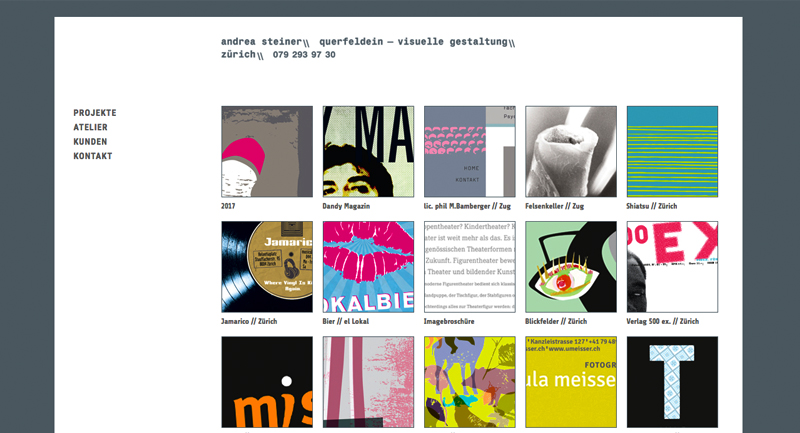Viewport: 800px width, 433px height.
Task: Open the pink lips Bier thumbnail
Action: (368, 267)
